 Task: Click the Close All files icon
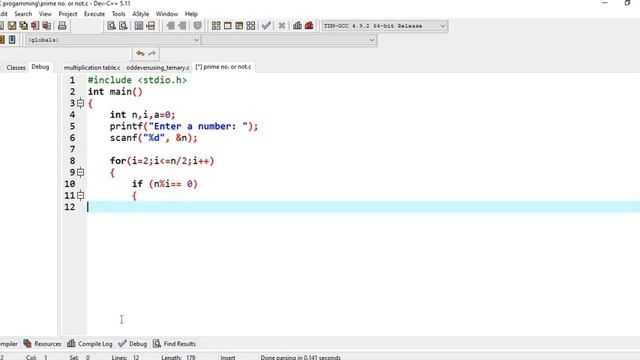pos(47,26)
